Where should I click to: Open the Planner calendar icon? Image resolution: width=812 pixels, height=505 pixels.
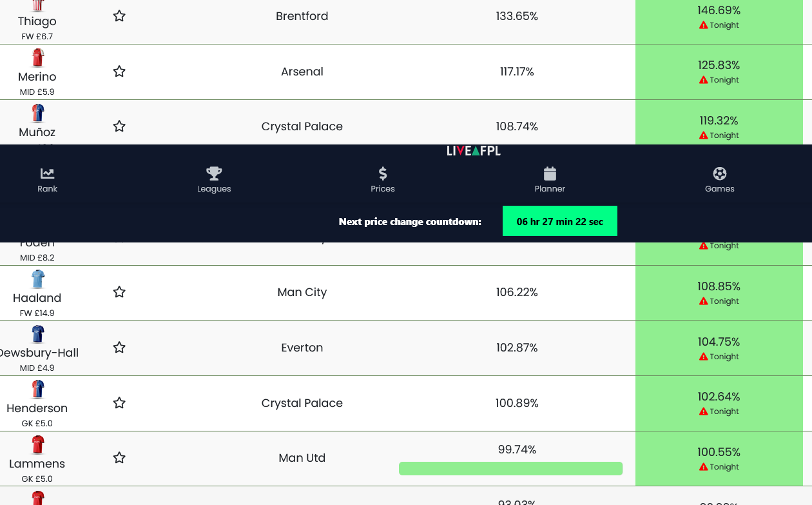pyautogui.click(x=550, y=173)
